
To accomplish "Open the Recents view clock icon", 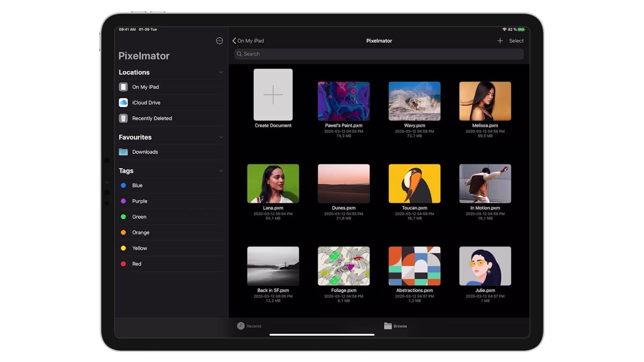I will point(240,326).
